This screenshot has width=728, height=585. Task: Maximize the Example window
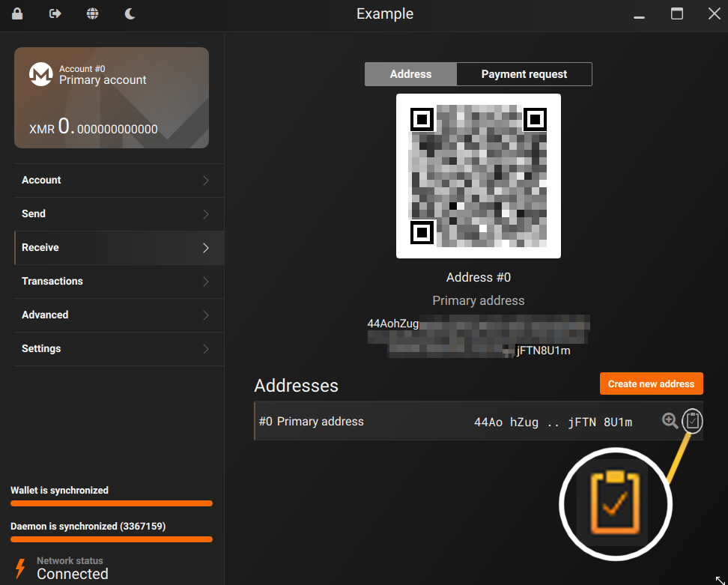[x=677, y=13]
